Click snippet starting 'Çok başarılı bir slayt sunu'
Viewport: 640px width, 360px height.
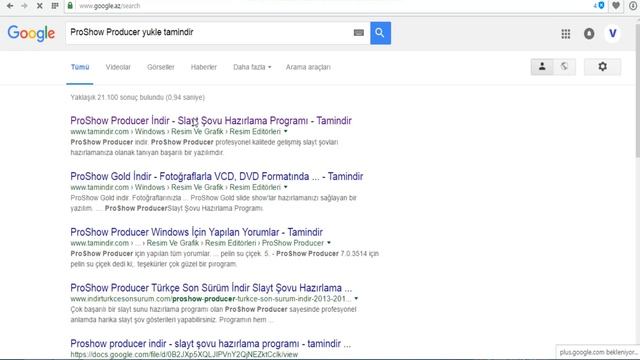tap(213, 314)
